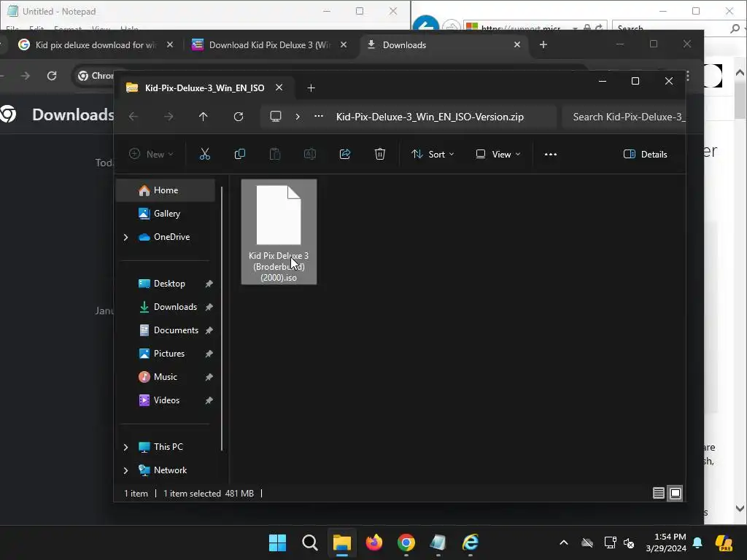Viewport: 747px width, 560px height.
Task: Open the Sort dropdown menu
Action: (433, 155)
